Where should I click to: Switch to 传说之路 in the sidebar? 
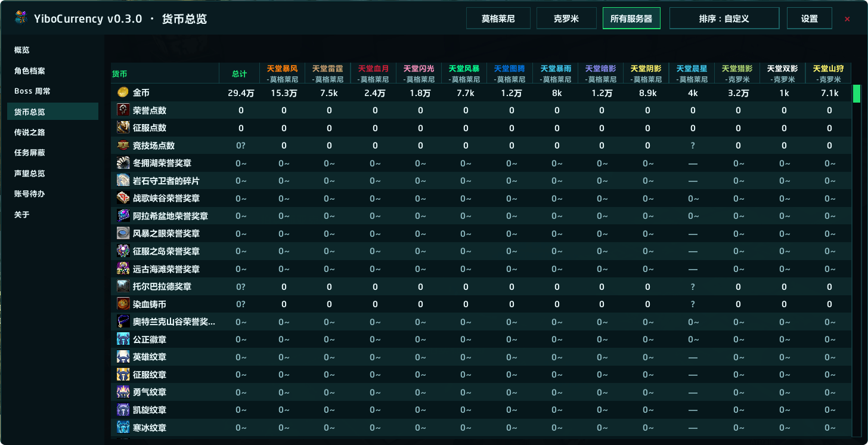52,132
